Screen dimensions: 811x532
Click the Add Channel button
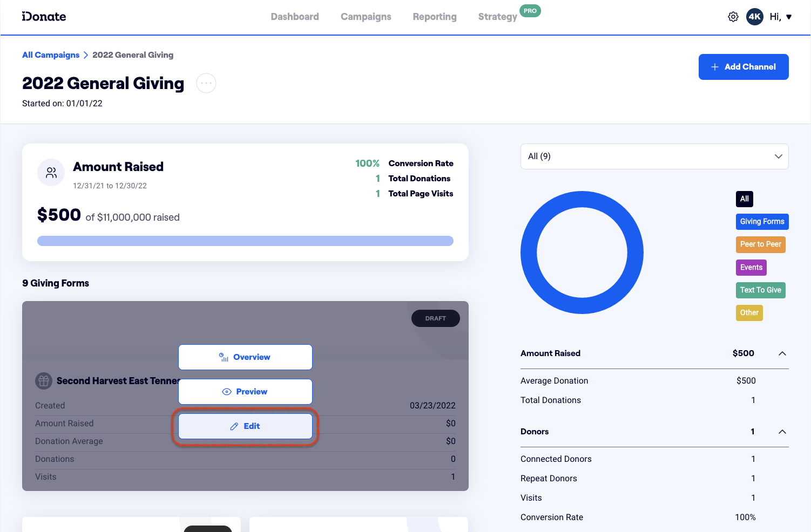744,67
